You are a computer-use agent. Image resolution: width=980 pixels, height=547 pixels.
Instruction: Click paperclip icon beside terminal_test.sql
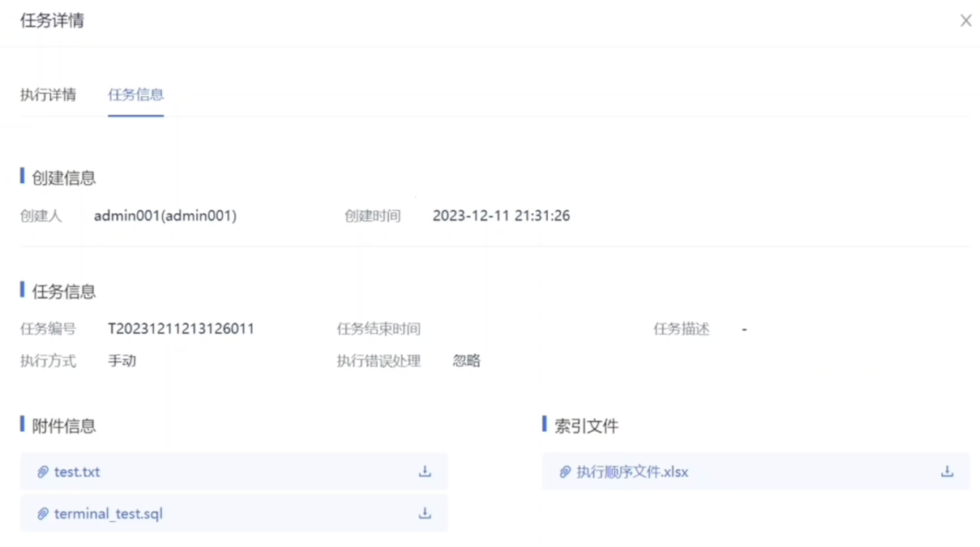pos(43,514)
